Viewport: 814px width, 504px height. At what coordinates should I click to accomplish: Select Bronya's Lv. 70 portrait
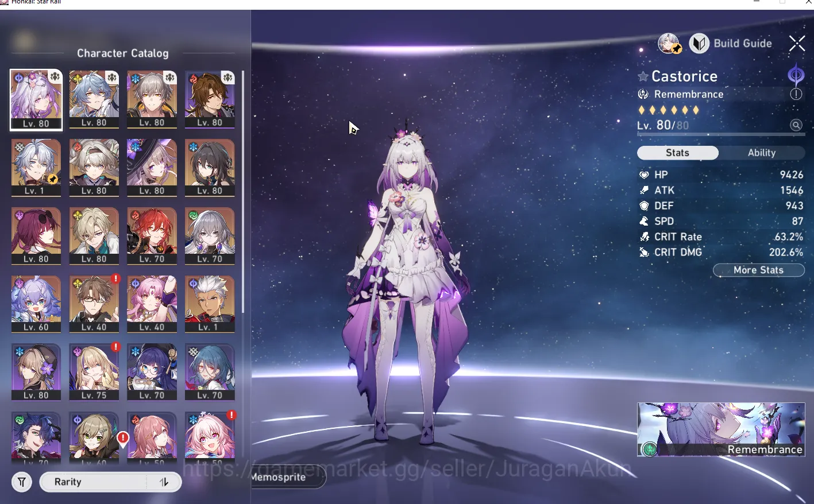[210, 236]
